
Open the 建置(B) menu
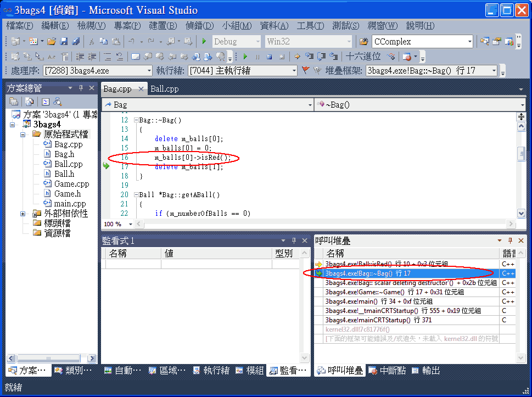(163, 26)
